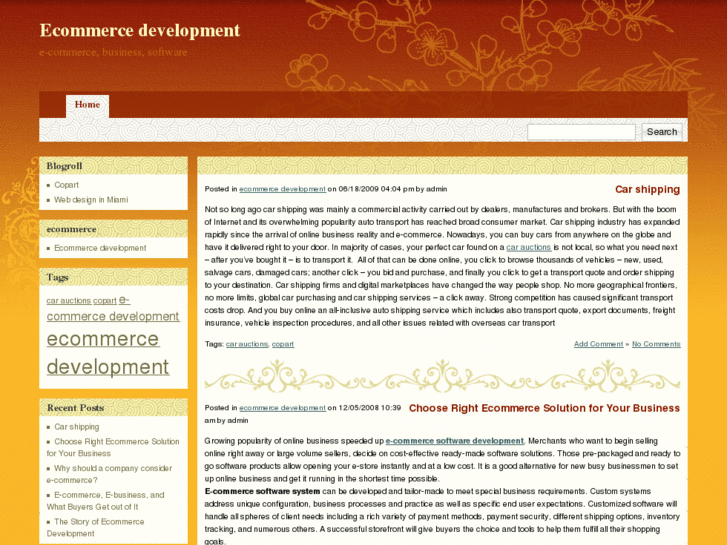727x545 pixels.
Task: Click the Blogroll sidebar heading
Action: (x=64, y=166)
